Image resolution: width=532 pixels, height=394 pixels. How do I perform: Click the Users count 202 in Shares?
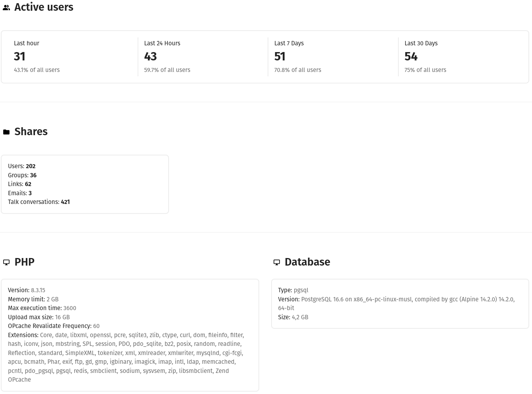pyautogui.click(x=31, y=166)
